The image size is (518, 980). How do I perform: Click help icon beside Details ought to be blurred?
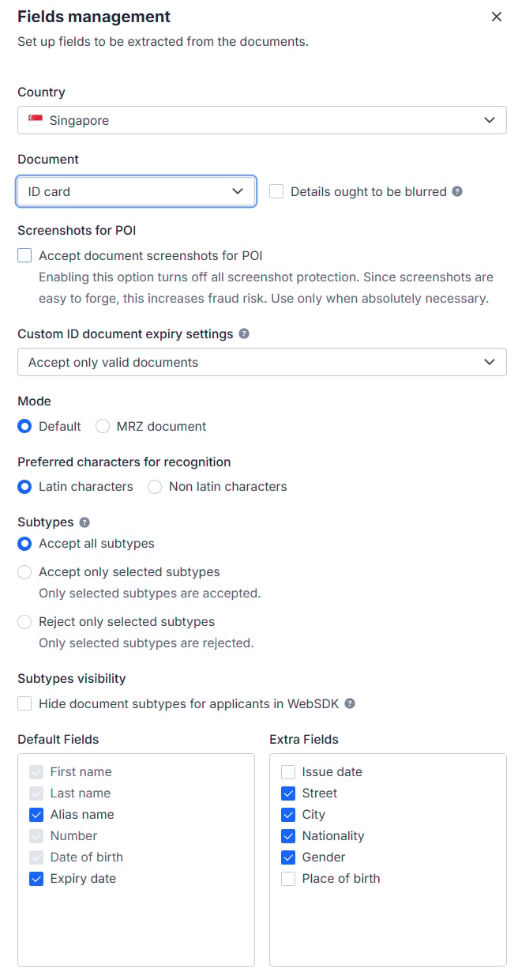click(x=457, y=191)
